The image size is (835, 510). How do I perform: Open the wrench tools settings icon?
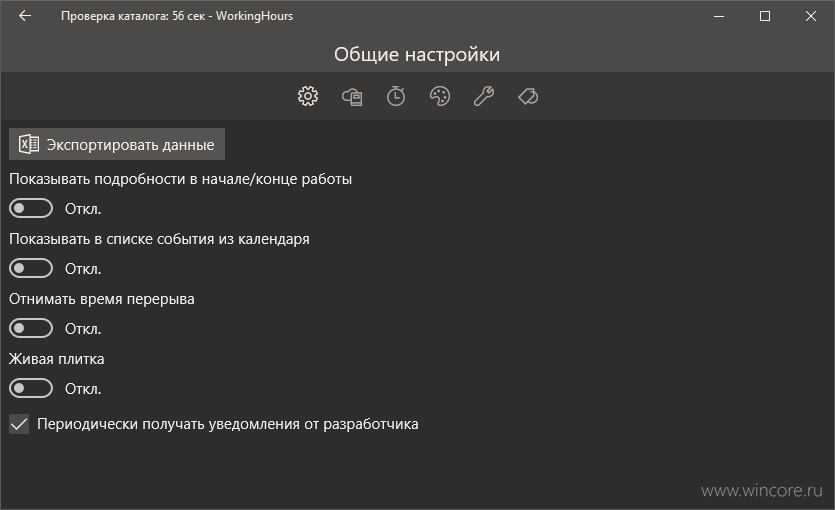(x=484, y=96)
